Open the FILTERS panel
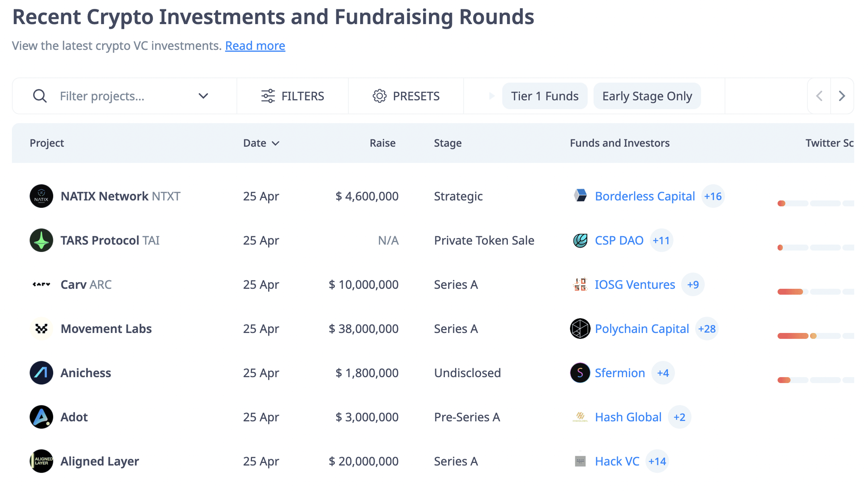 [x=292, y=96]
